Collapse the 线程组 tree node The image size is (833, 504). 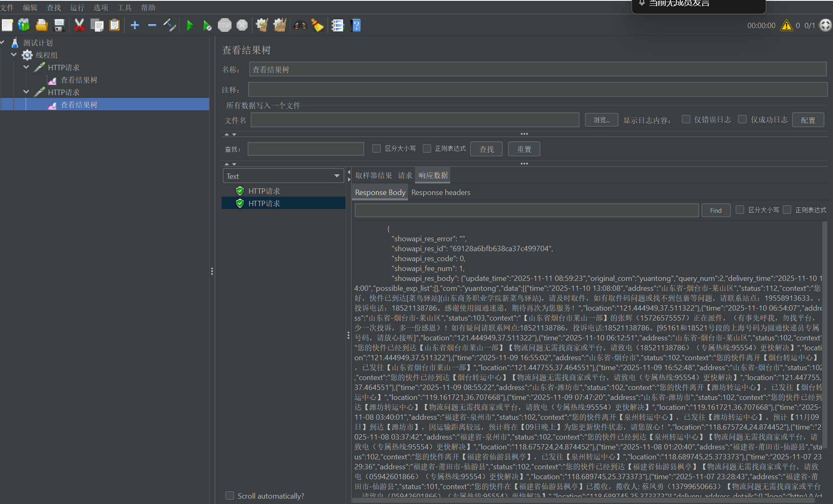(14, 55)
